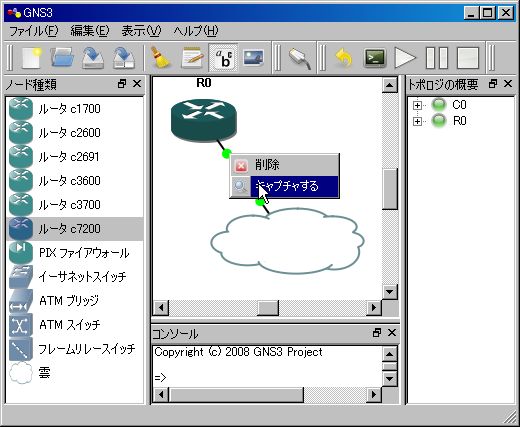Close the コンソール panel
Viewport: 520px width, 427px height.
(x=392, y=333)
